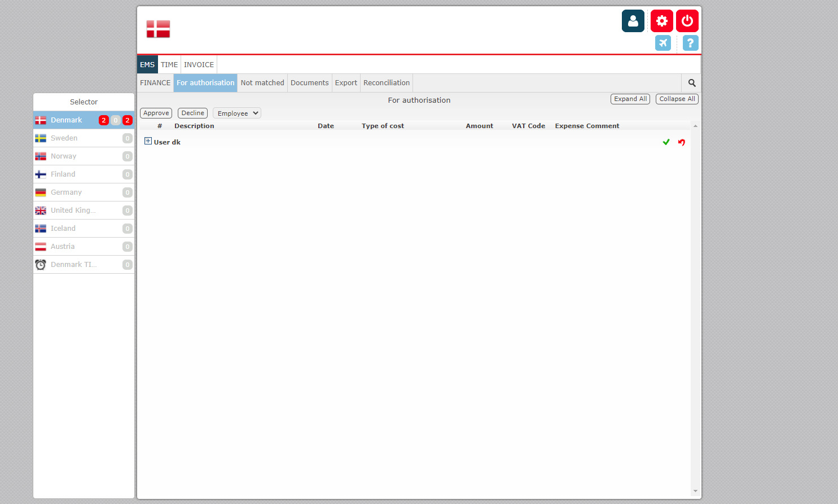Click the red power logout icon
Screen dimensions: 838x504
[x=687, y=21]
